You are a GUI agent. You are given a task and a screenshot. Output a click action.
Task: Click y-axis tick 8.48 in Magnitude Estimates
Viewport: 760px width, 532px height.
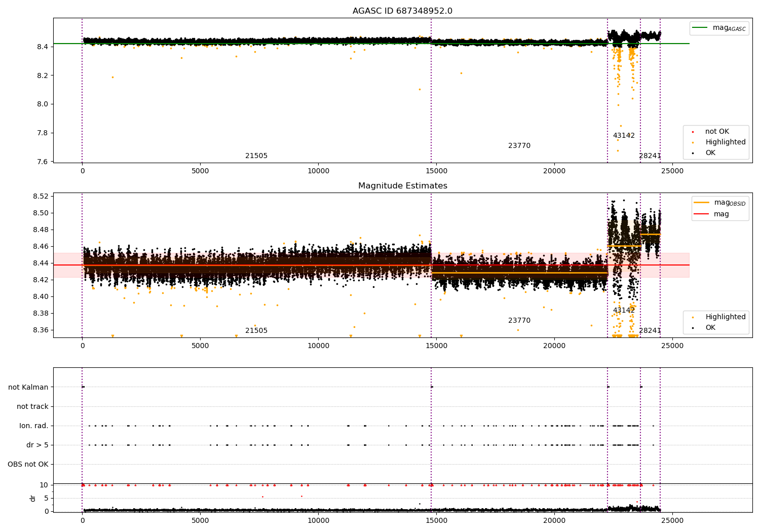(40, 230)
